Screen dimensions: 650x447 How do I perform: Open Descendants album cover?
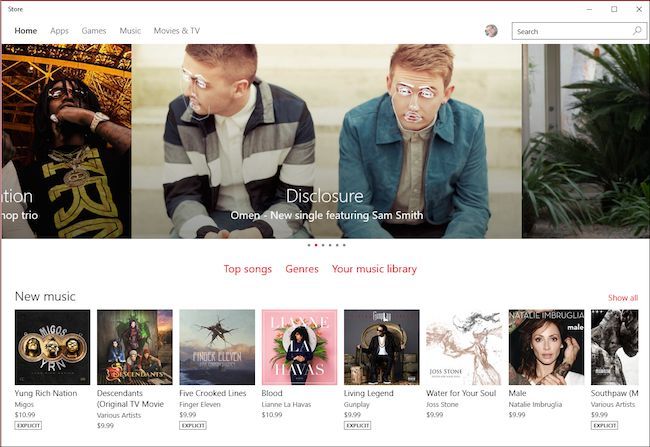(135, 347)
